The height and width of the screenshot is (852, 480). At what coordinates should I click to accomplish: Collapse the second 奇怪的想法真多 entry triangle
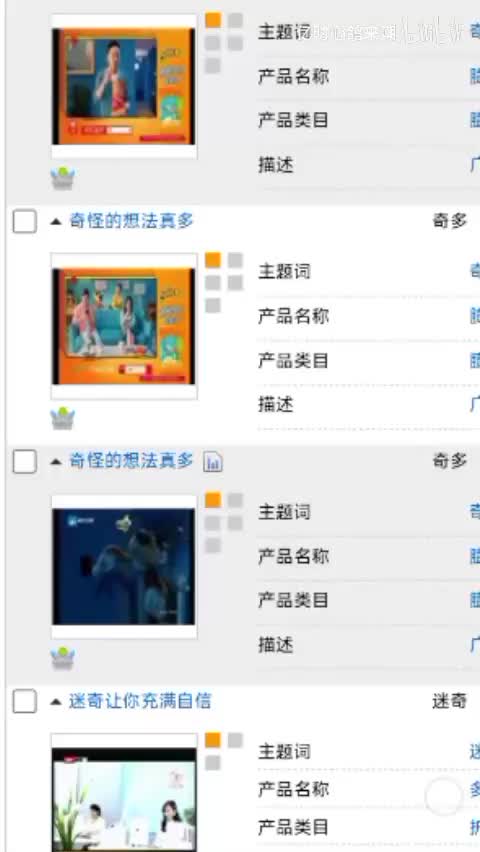click(x=56, y=462)
